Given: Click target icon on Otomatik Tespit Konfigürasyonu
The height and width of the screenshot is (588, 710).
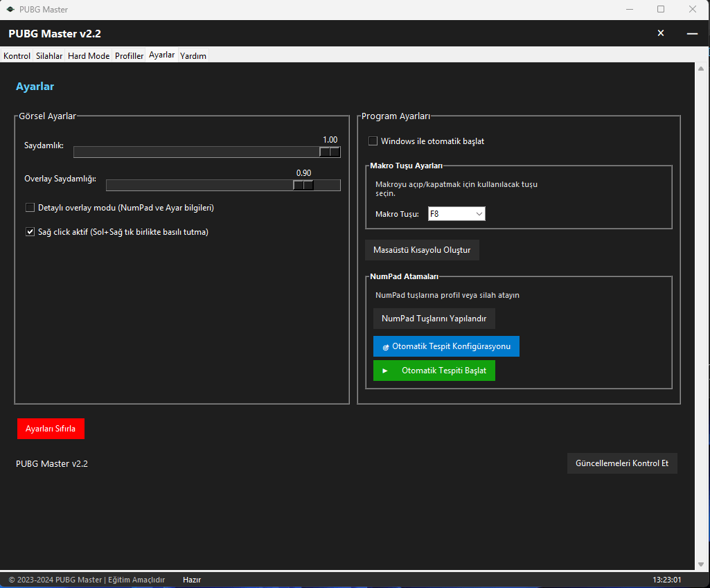Looking at the screenshot, I should tap(386, 347).
